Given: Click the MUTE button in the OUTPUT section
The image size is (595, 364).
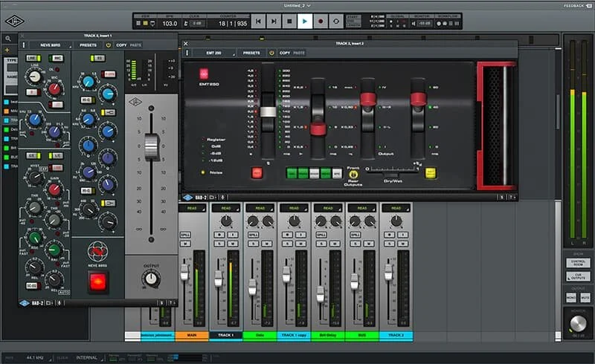Looking at the screenshot, I should (x=585, y=298).
